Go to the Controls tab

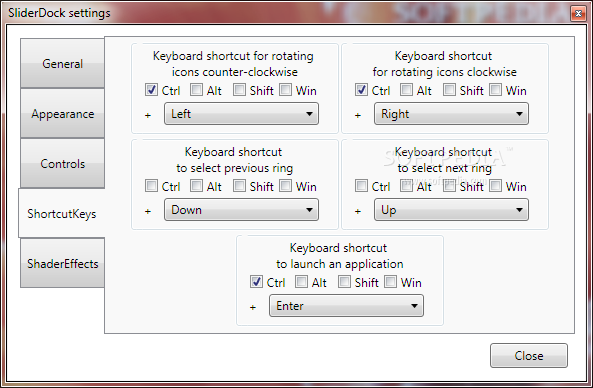point(62,163)
